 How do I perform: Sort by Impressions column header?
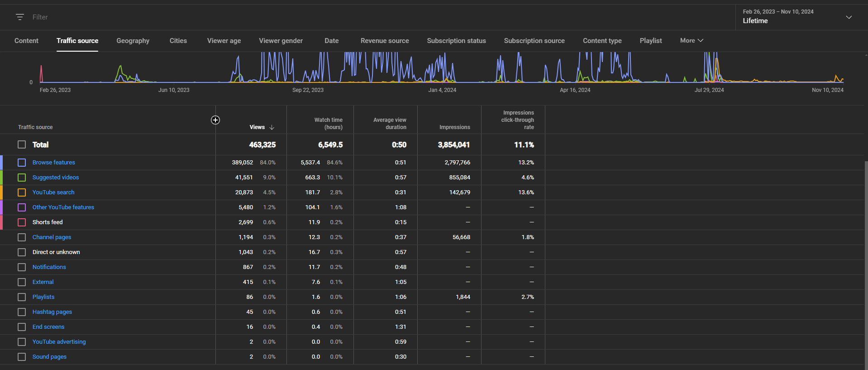[454, 127]
